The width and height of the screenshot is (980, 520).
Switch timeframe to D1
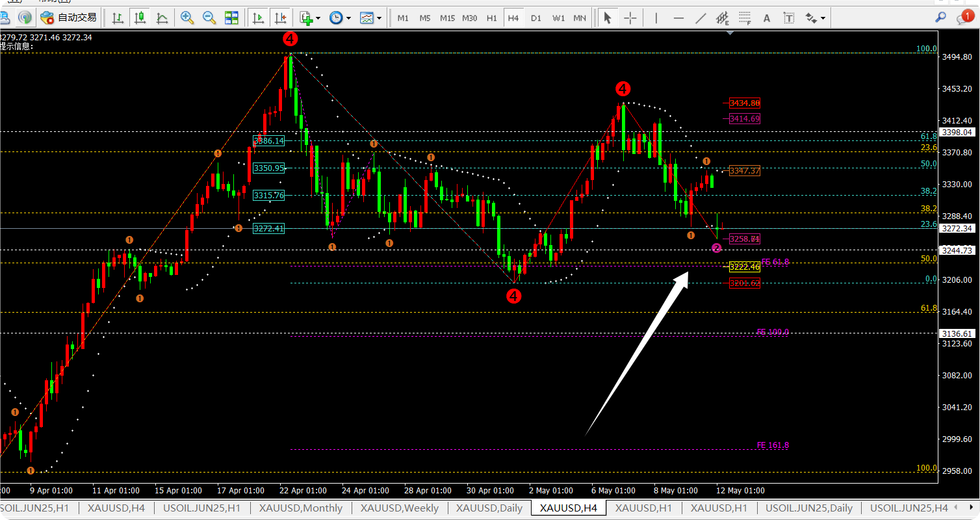pos(535,18)
